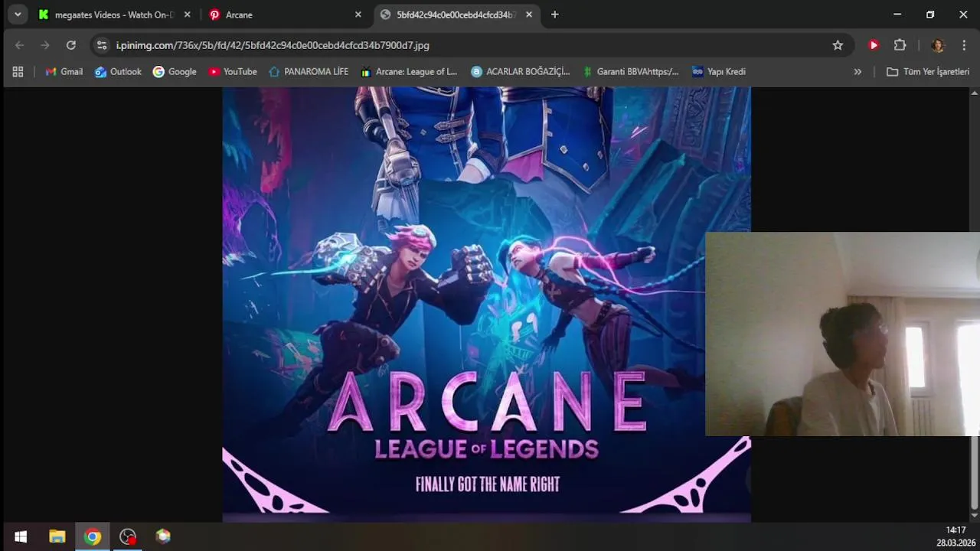Open the Chrome profile avatar
The width and height of the screenshot is (980, 551).
pos(938,45)
